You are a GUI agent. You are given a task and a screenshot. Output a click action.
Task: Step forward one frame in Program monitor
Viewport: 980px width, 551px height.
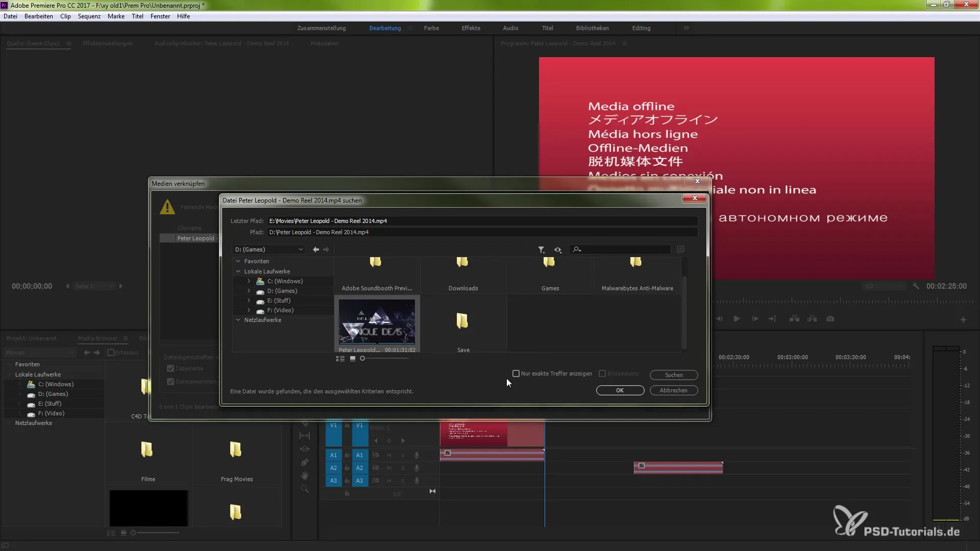click(755, 319)
